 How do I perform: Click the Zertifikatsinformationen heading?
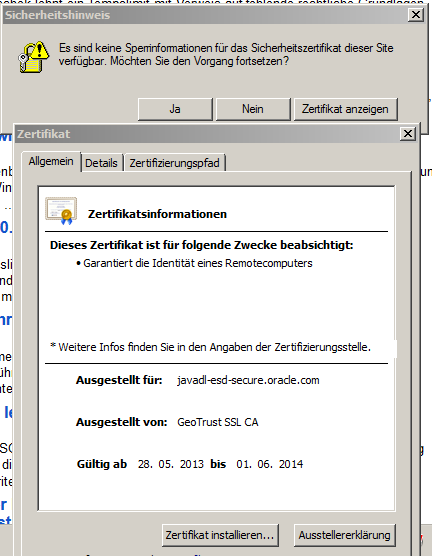pyautogui.click(x=157, y=214)
